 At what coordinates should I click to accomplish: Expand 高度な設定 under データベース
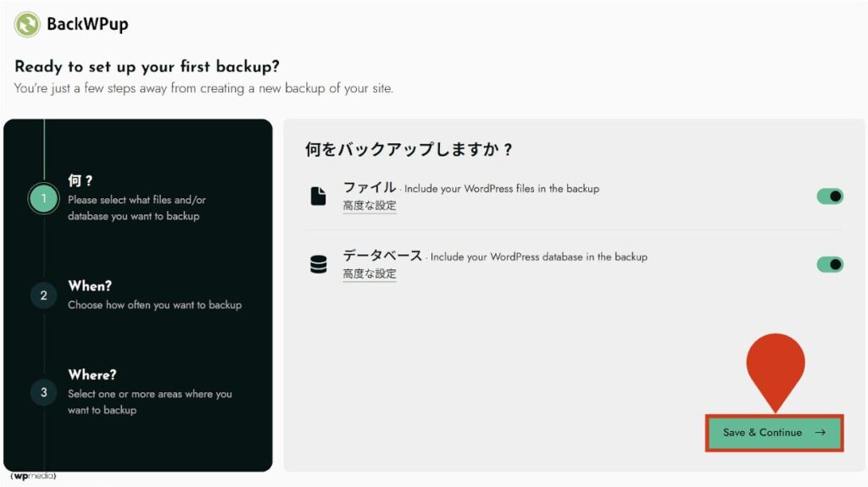pos(370,274)
